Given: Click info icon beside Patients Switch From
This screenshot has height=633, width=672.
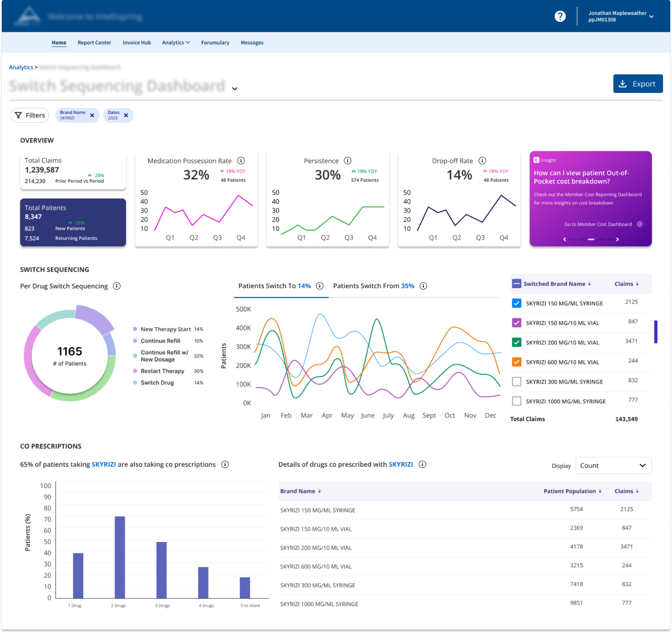Looking at the screenshot, I should pos(423,286).
